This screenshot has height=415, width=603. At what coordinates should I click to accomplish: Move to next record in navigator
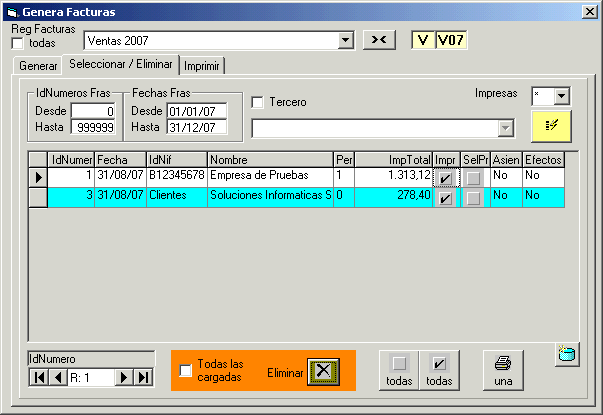pyautogui.click(x=125, y=377)
